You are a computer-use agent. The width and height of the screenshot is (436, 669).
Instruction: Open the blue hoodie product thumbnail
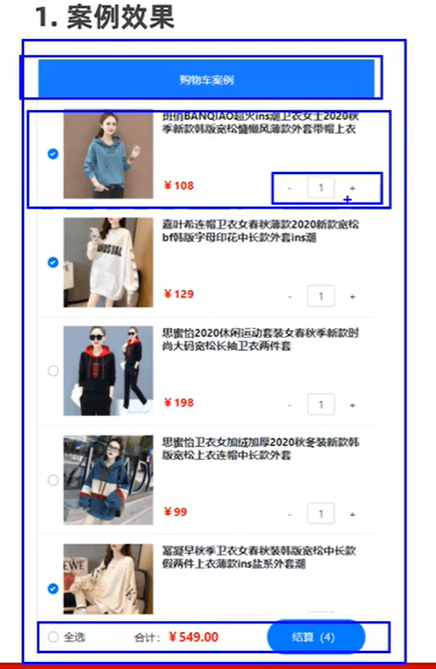[x=108, y=154]
